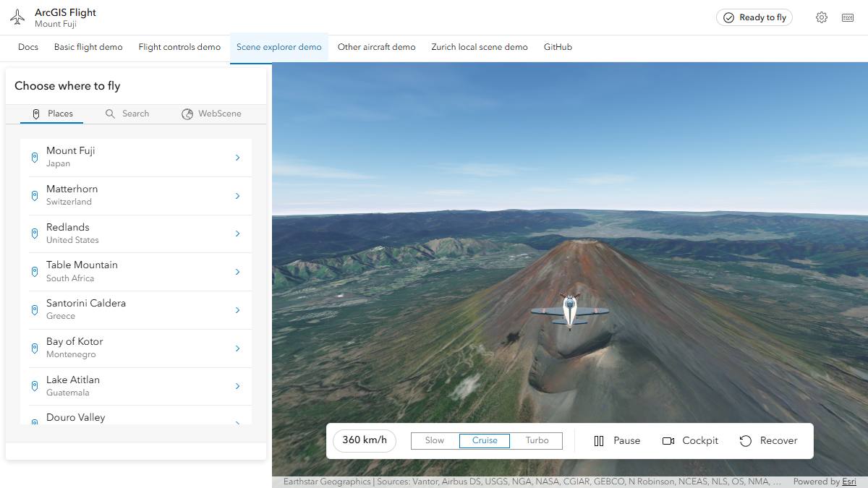Switch to the WebScene tab label

(x=220, y=114)
